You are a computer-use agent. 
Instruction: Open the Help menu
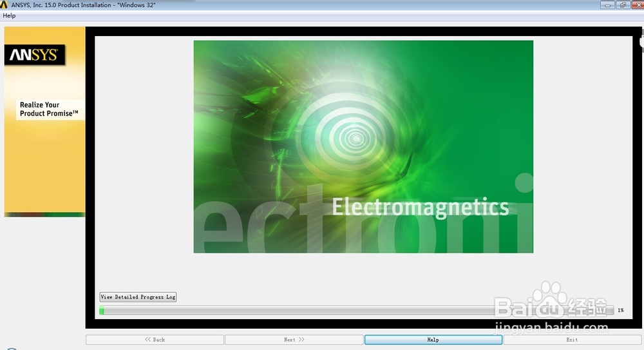point(9,15)
